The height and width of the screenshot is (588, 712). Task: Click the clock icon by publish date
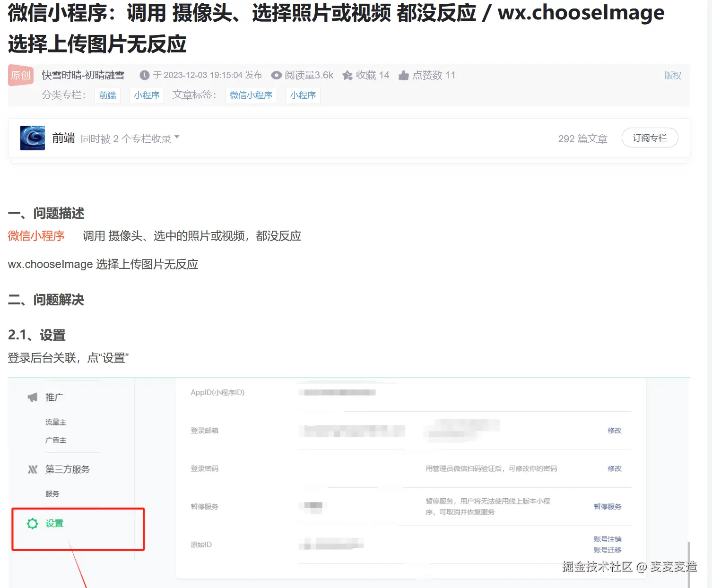point(145,75)
